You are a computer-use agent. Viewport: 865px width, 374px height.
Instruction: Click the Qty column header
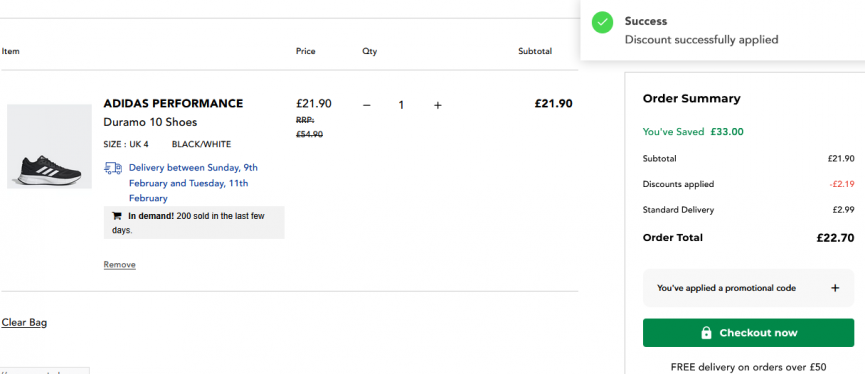coord(370,51)
